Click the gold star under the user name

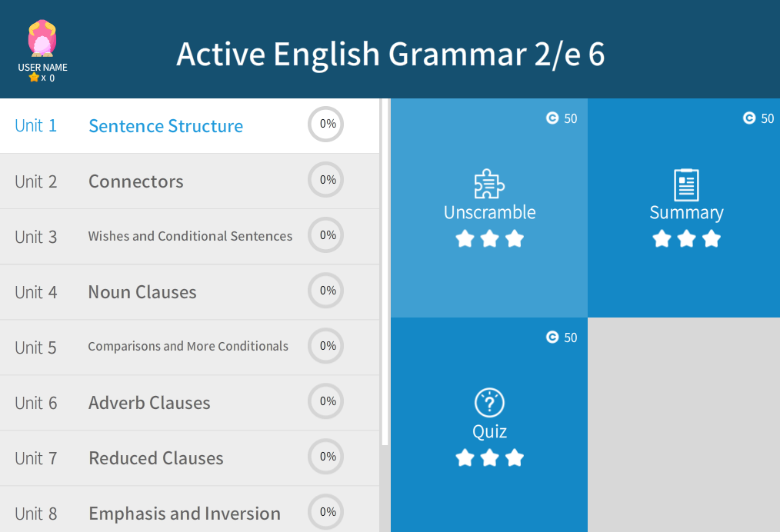click(34, 78)
